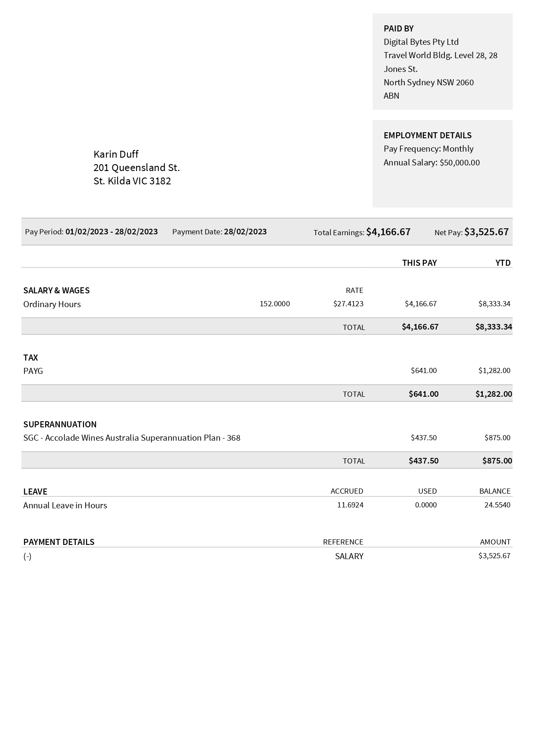Screen dimensions: 534x756
Task: Select the PAYG tax row label
Action: click(33, 371)
